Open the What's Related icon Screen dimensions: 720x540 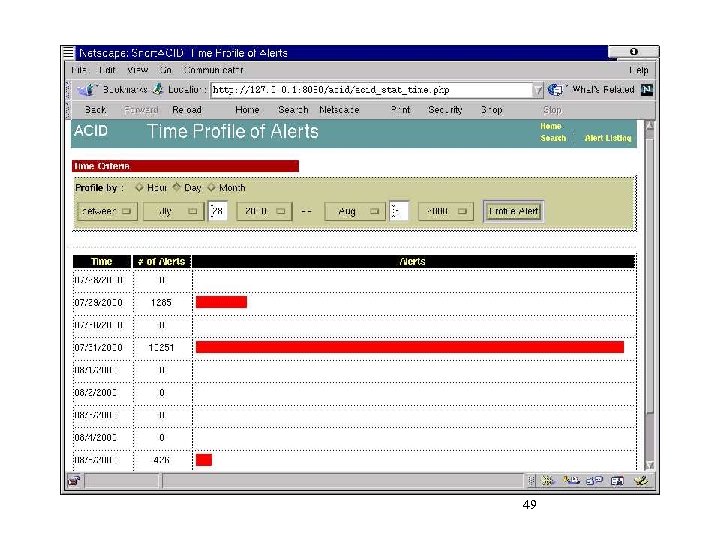pos(555,90)
